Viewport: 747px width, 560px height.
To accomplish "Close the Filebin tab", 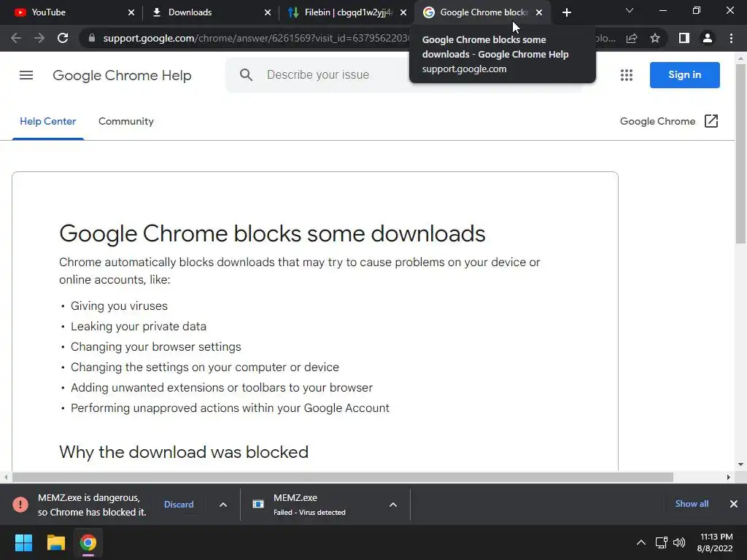I will (x=403, y=13).
